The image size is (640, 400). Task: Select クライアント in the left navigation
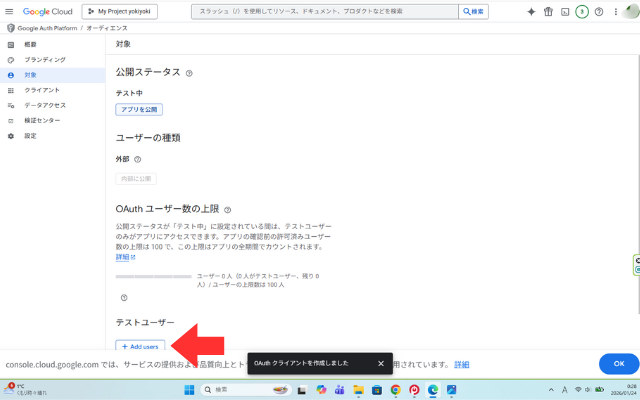pos(42,90)
